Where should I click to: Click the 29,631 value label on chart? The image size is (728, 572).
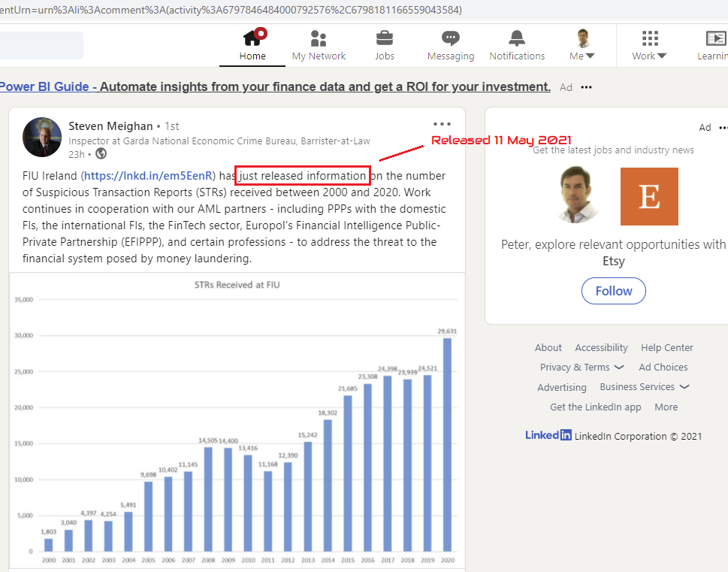[x=447, y=331]
